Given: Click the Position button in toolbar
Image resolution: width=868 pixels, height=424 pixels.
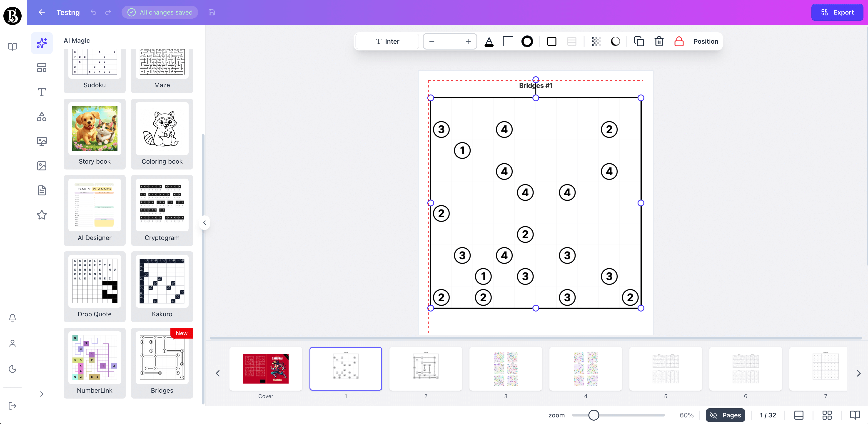Looking at the screenshot, I should pyautogui.click(x=705, y=41).
